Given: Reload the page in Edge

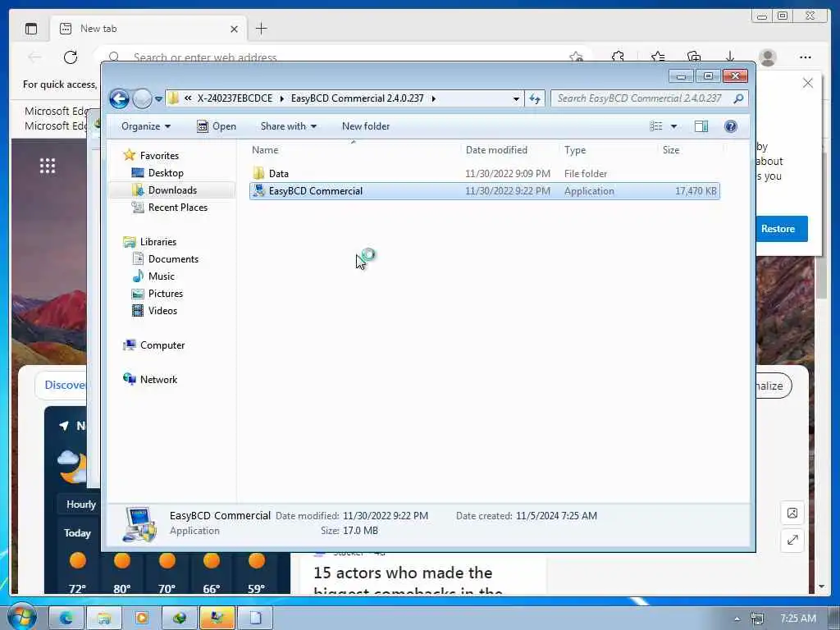Looking at the screenshot, I should (x=71, y=57).
